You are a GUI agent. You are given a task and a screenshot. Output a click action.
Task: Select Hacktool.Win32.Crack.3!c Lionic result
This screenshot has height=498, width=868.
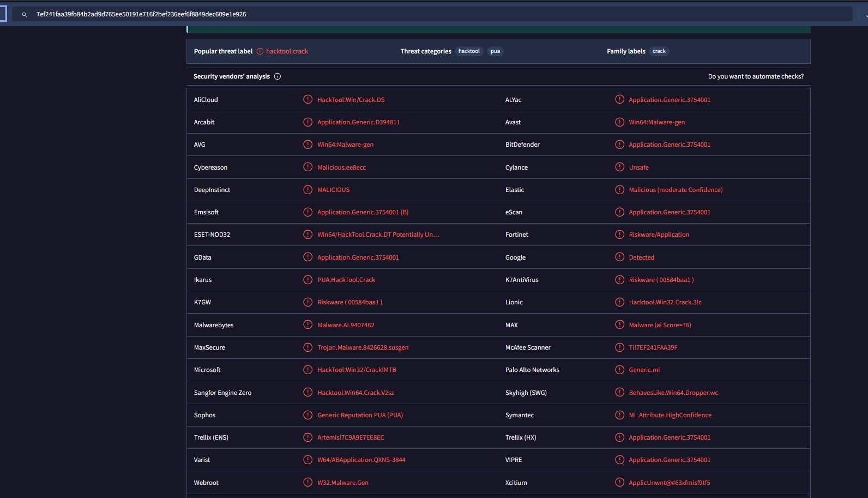tap(665, 302)
